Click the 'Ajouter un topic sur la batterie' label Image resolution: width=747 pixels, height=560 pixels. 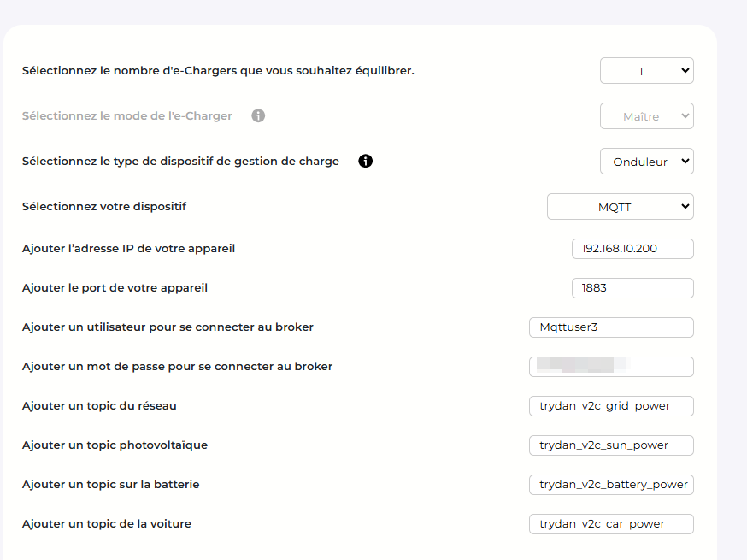(x=110, y=485)
